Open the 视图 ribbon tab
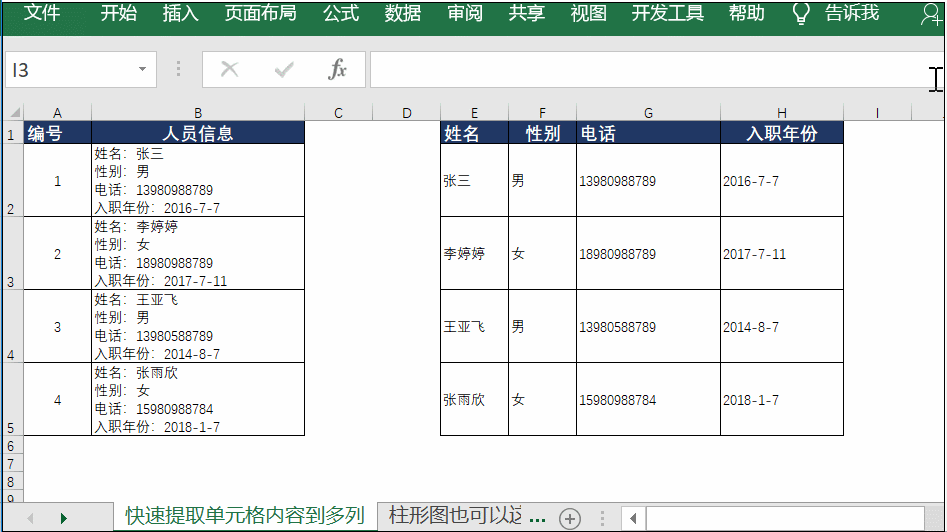The width and height of the screenshot is (947, 532). coord(588,13)
